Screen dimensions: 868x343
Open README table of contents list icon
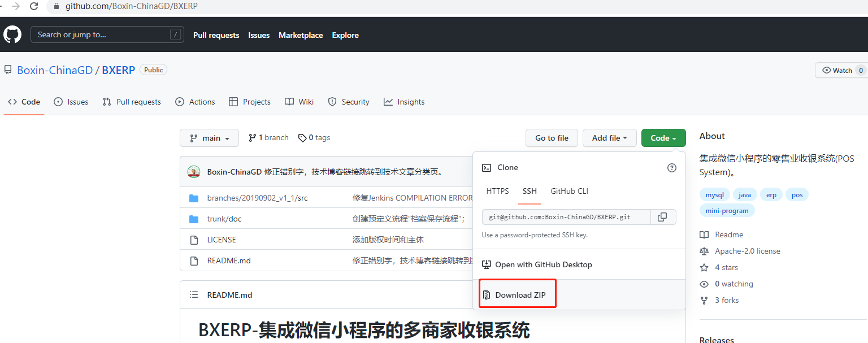(194, 295)
